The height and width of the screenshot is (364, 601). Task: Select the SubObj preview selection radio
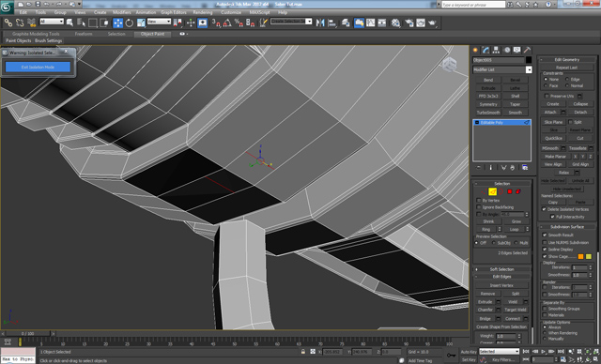pyautogui.click(x=494, y=243)
